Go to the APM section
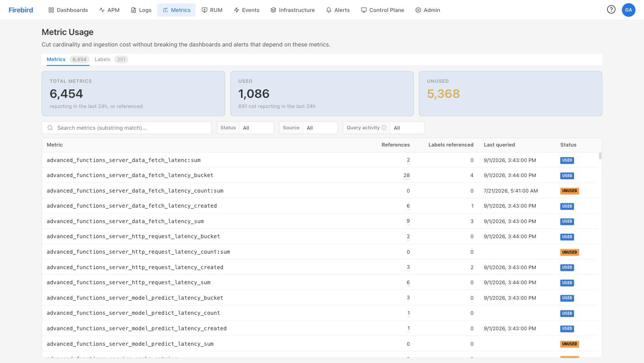This screenshot has width=644, height=363. [109, 10]
